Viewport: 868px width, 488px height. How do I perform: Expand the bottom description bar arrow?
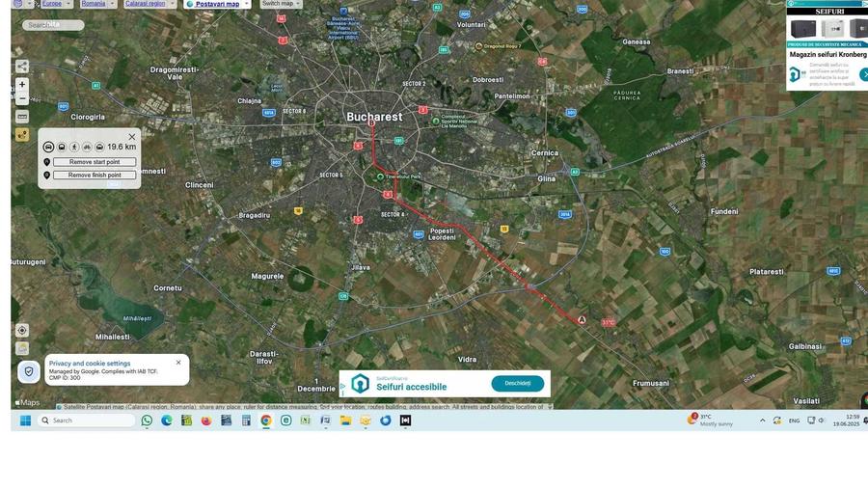[x=550, y=407]
